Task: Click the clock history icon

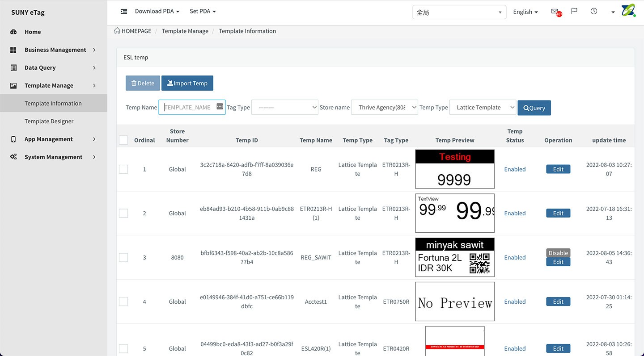Action: tap(594, 11)
